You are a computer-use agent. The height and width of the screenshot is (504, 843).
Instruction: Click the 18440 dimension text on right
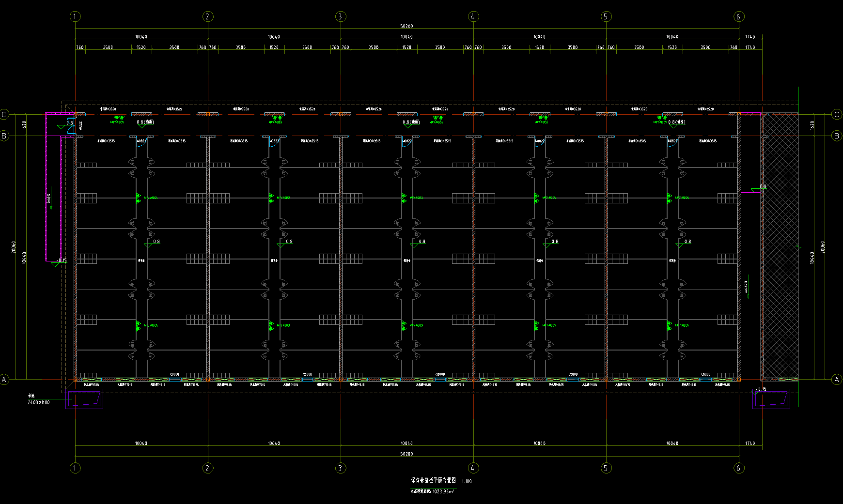click(x=812, y=258)
